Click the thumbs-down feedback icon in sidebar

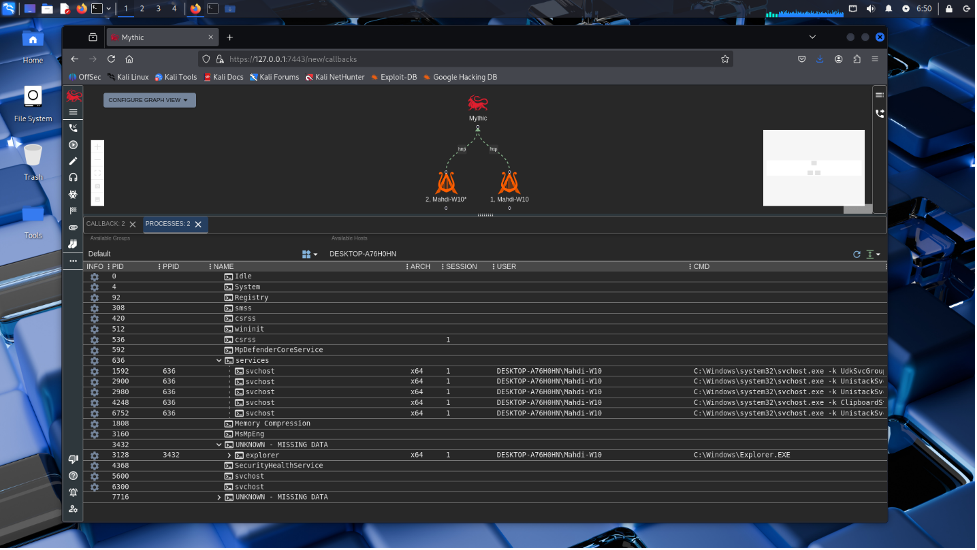coord(74,459)
